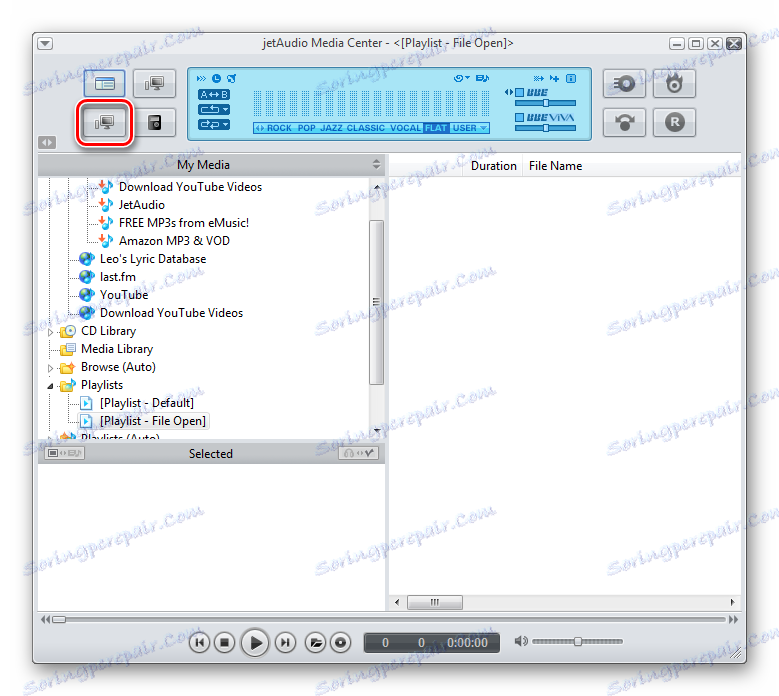Skip to the previous track
The width and height of the screenshot is (779, 696).
pyautogui.click(x=199, y=643)
